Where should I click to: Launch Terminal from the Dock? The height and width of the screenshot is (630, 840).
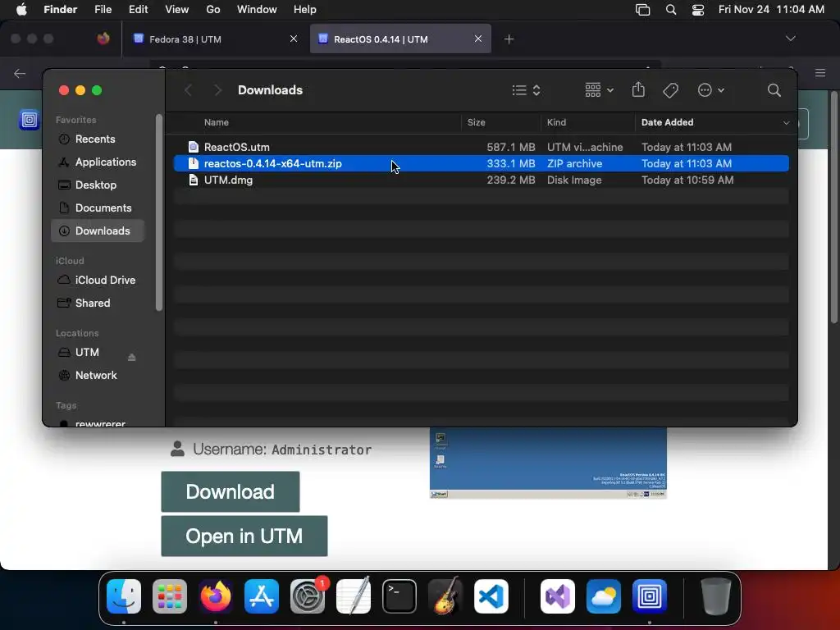(x=399, y=596)
